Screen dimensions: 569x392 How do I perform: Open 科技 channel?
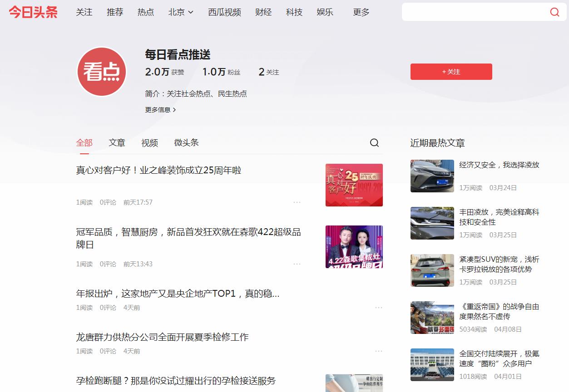click(294, 12)
